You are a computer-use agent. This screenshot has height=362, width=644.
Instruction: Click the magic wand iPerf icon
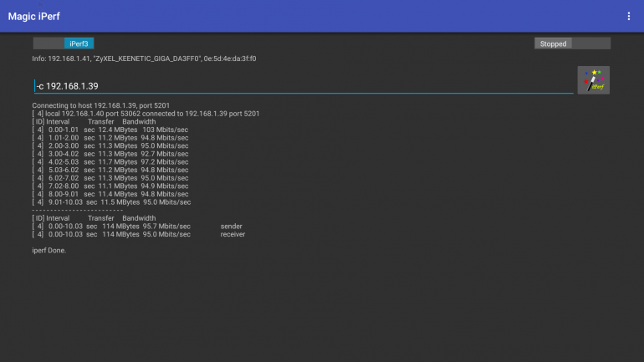[x=593, y=80]
